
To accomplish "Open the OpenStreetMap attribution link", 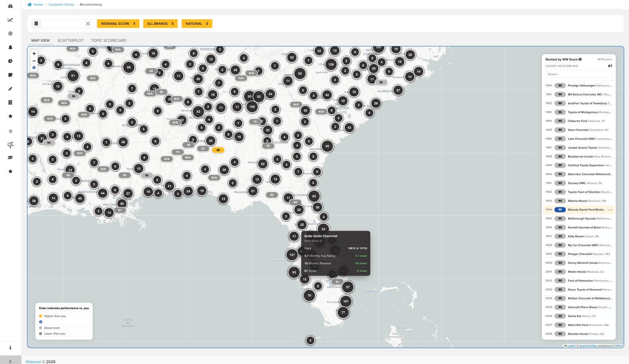I will coord(588,346).
